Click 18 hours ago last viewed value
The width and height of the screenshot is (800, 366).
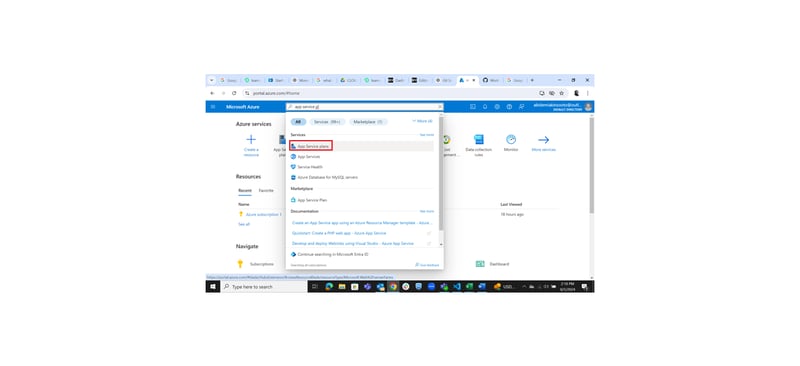click(x=512, y=214)
